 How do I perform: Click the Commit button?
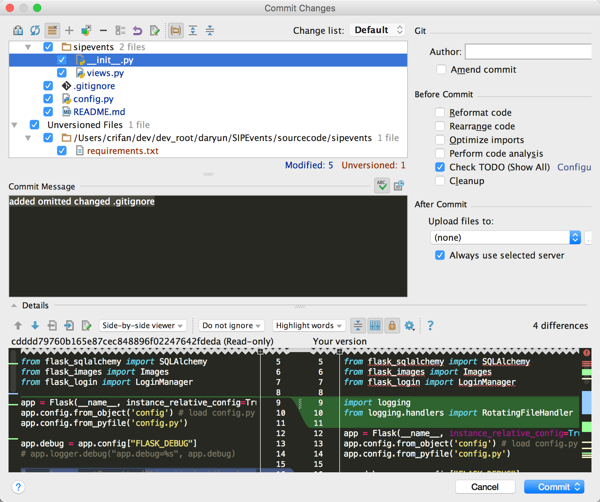tap(554, 487)
